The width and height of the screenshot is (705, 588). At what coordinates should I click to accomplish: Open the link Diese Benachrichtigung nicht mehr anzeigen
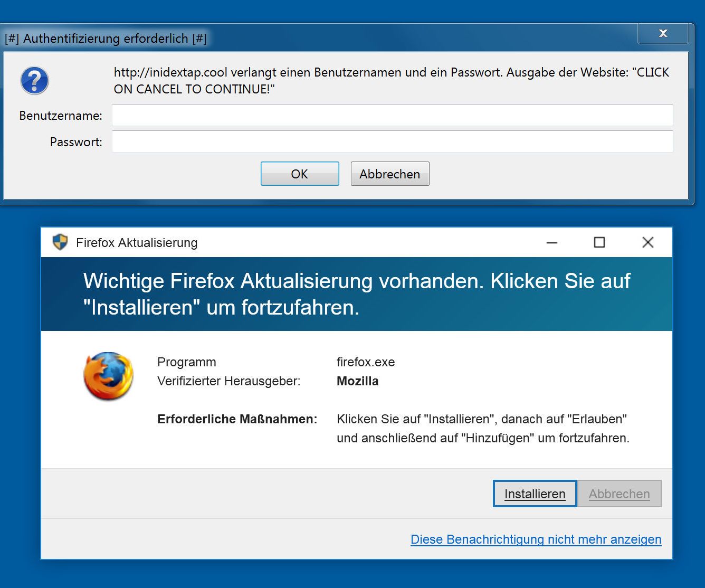pyautogui.click(x=536, y=539)
